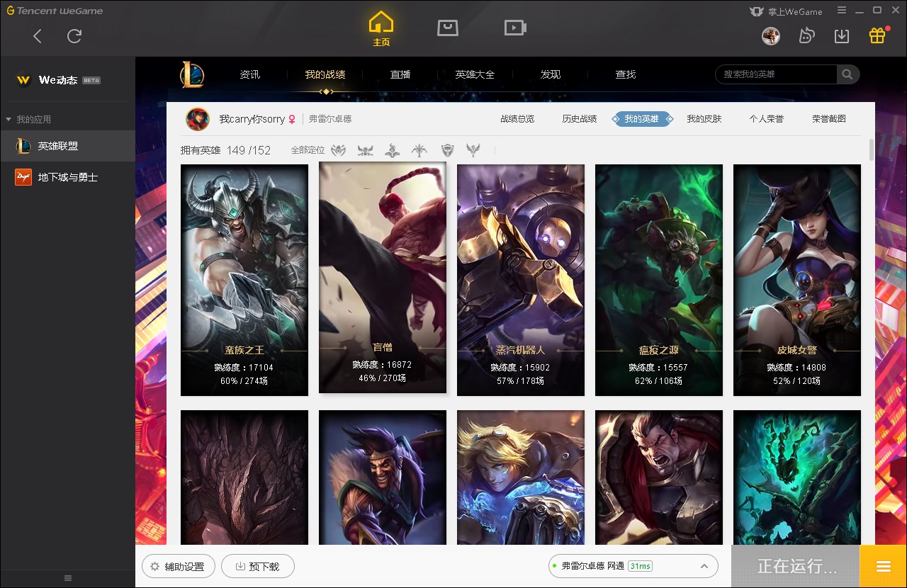Filter by fourth role icon after 全部定位
Image resolution: width=907 pixels, height=588 pixels.
click(419, 150)
